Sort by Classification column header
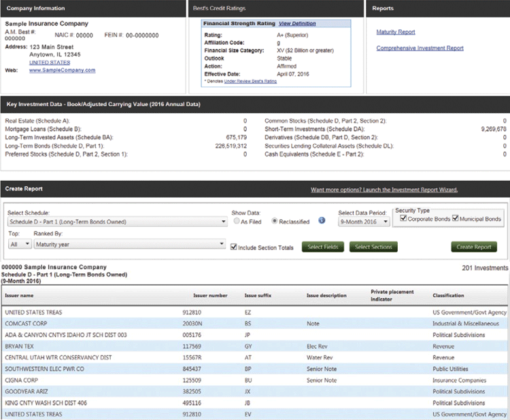This screenshot has height=420, width=510. pyautogui.click(x=448, y=296)
